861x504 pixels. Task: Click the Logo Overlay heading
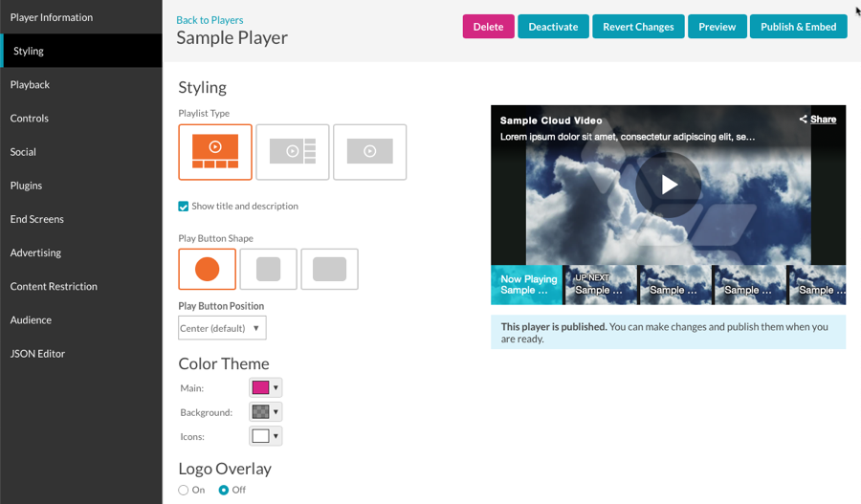click(x=225, y=469)
